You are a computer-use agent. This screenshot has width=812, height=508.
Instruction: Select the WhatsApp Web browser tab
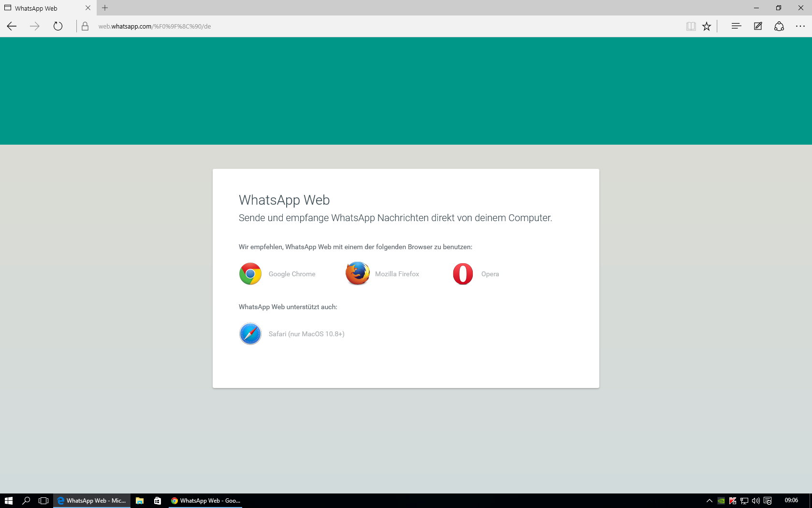[48, 8]
